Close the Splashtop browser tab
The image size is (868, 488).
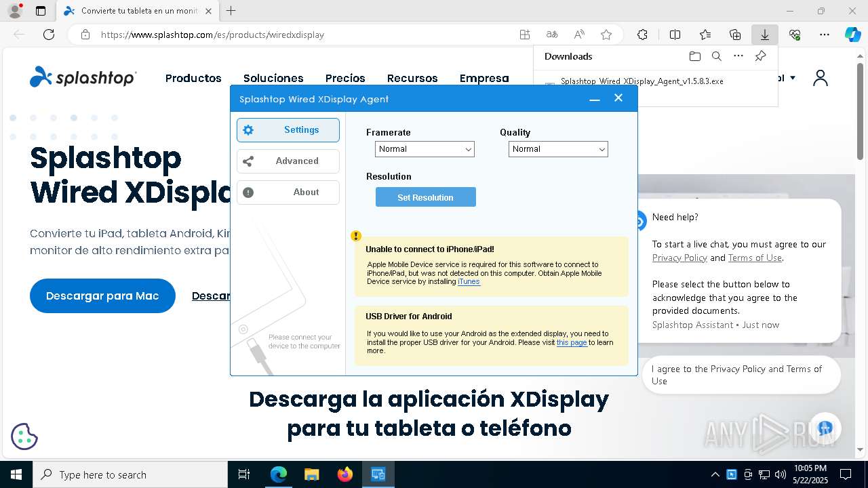click(x=209, y=11)
